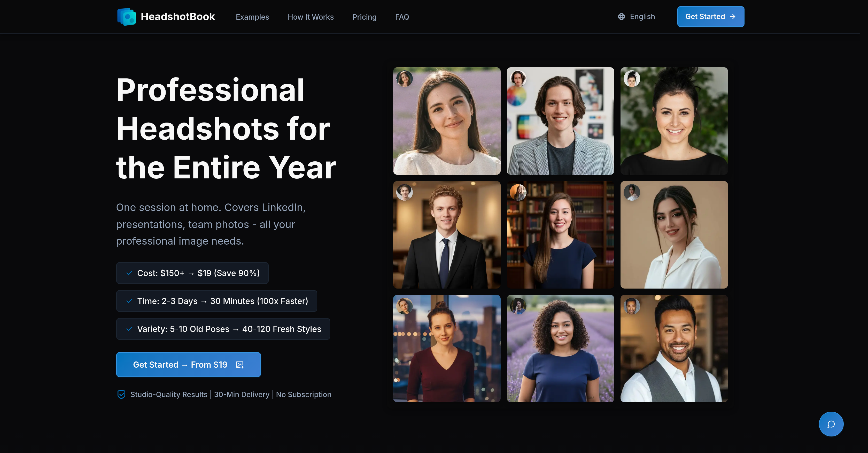This screenshot has height=453, width=868.
Task: Toggle the checkmark on the Cost $19 badge
Action: [x=129, y=273]
